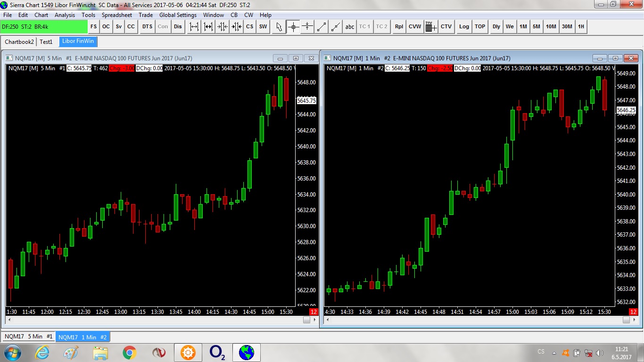
Task: Open the Analysis menu
Action: 65,15
